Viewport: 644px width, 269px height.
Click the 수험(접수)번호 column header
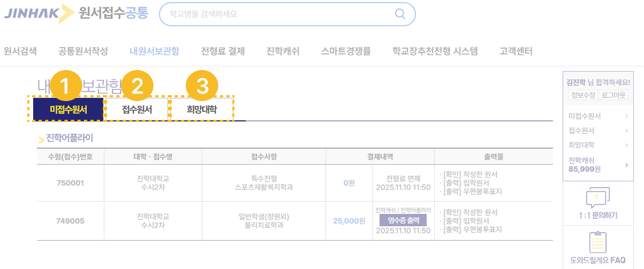(70, 157)
